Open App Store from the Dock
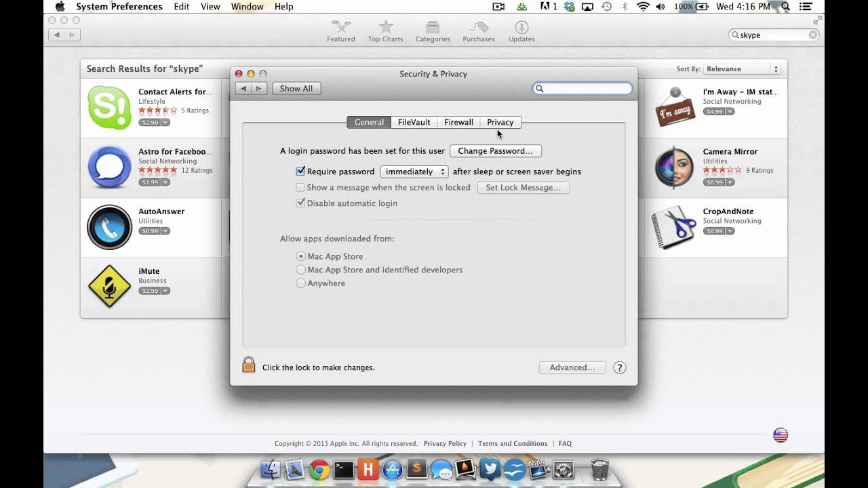Screen dimensions: 868x488 [x=392, y=470]
